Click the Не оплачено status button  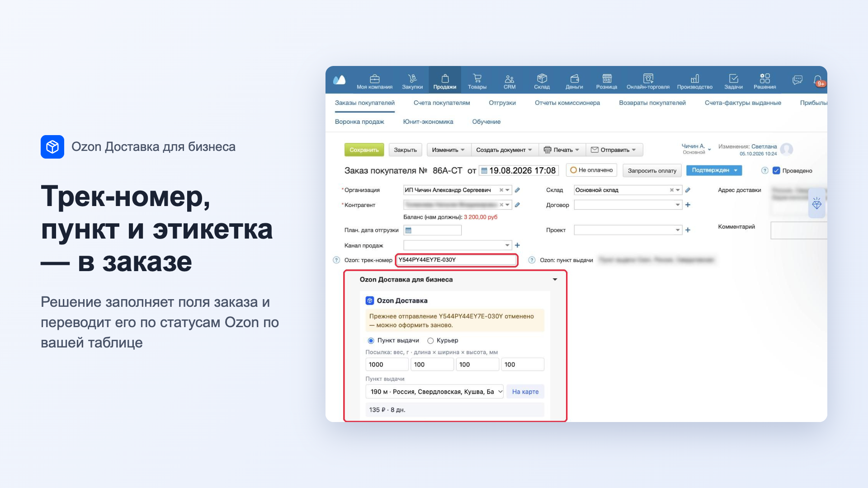(x=592, y=170)
